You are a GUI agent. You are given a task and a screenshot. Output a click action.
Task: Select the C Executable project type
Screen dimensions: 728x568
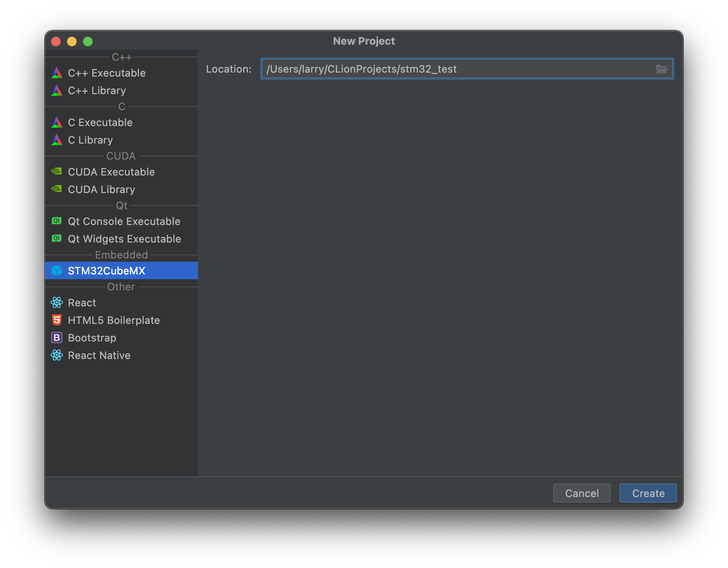tap(100, 122)
